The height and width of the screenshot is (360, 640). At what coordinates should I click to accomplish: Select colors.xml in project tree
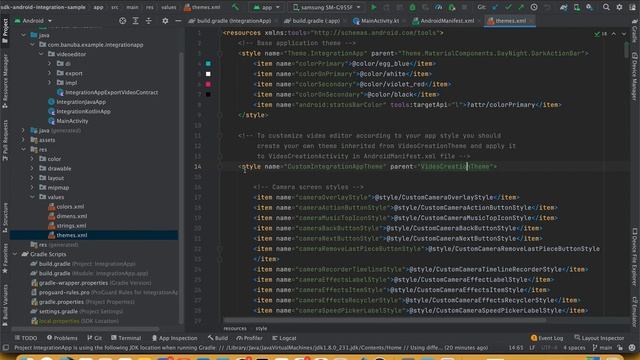pyautogui.click(x=66, y=207)
